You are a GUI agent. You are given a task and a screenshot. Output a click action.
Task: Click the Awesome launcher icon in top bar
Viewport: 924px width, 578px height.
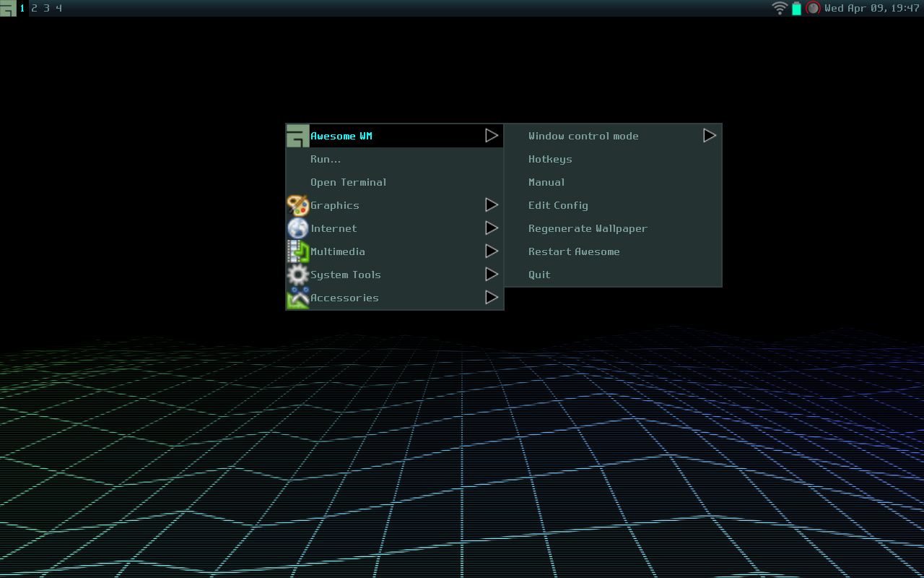pyautogui.click(x=8, y=9)
